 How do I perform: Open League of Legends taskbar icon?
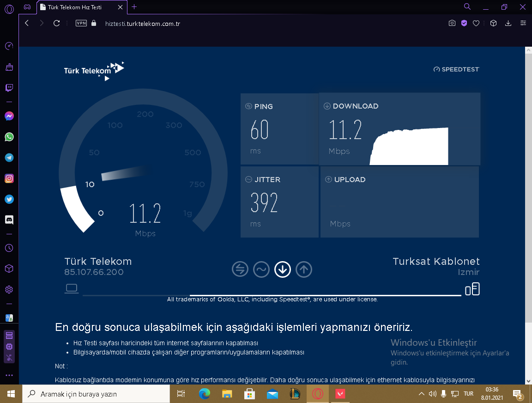[x=295, y=394]
